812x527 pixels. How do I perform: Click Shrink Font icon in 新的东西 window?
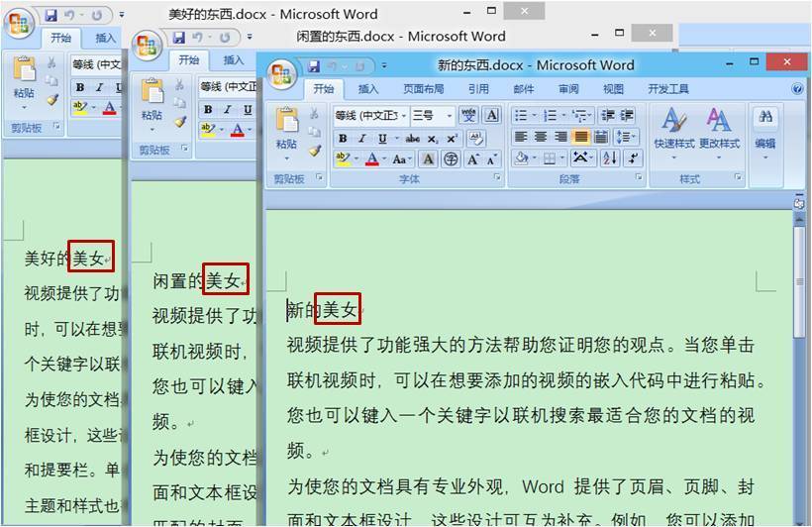491,159
